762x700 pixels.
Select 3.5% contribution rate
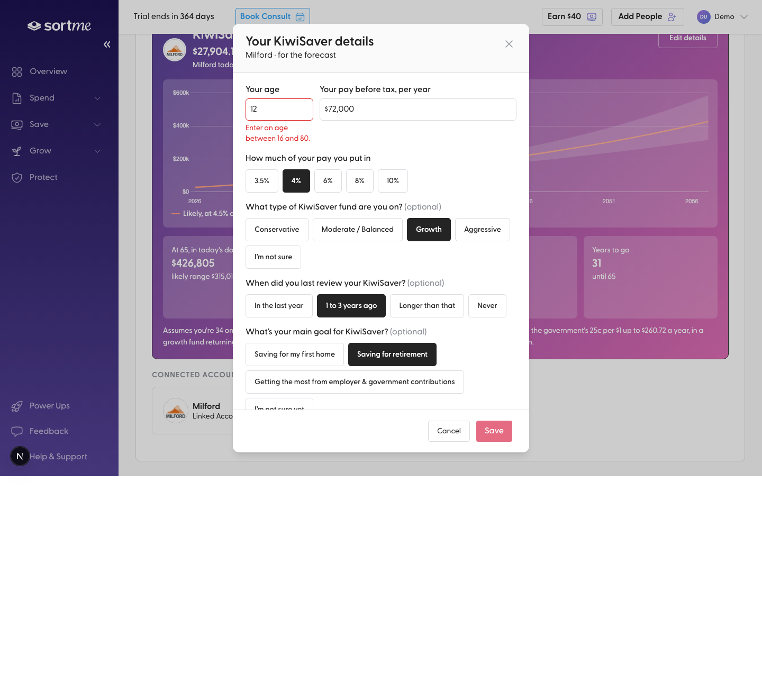[x=262, y=181]
